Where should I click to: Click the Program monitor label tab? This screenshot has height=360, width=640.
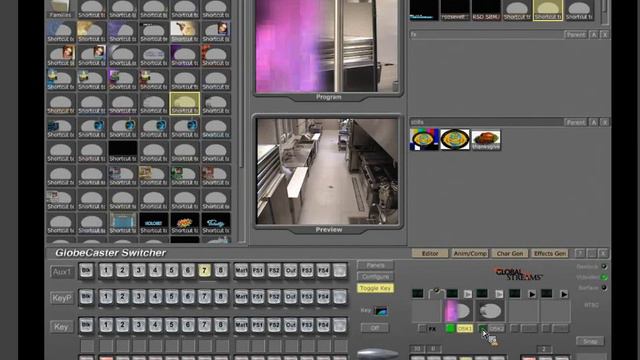329,97
